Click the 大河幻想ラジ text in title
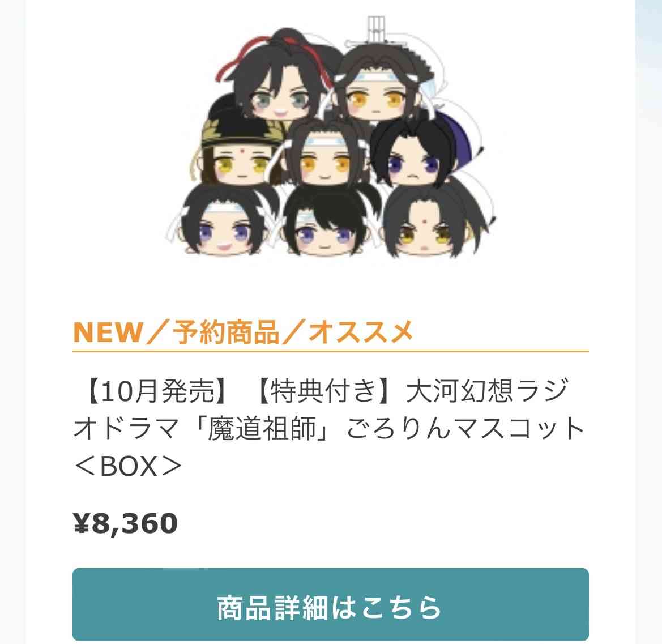The width and height of the screenshot is (662, 644). (486, 391)
